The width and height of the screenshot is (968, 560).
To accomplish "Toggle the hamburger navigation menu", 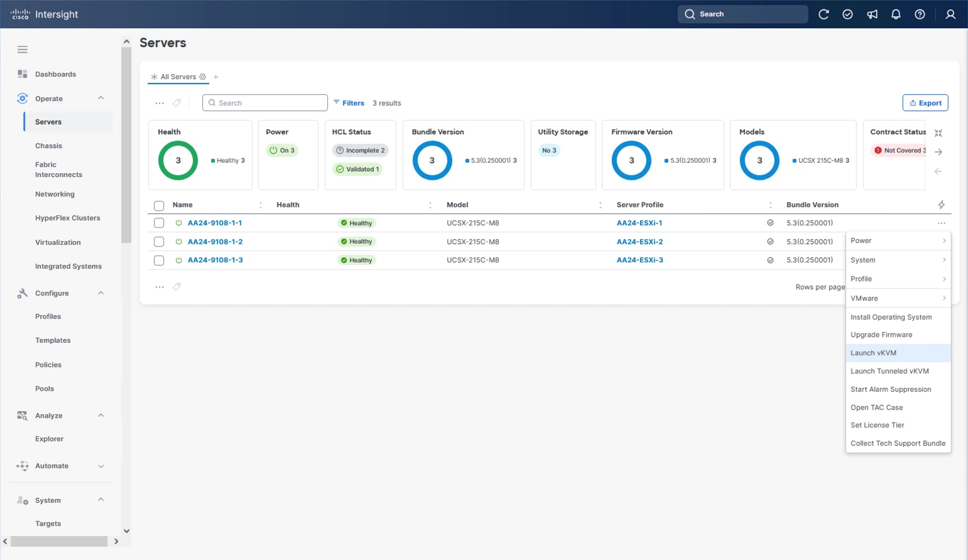I will (23, 50).
